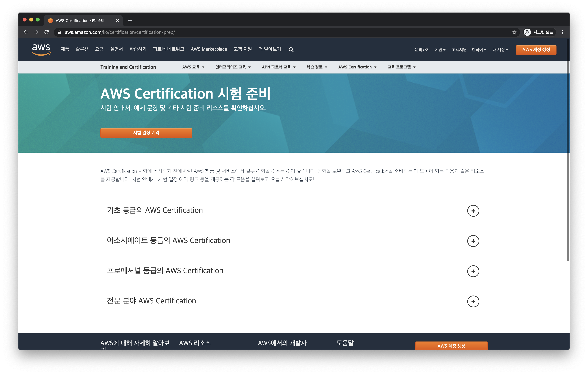This screenshot has width=588, height=374.
Task: Click the AWS logo
Action: click(x=41, y=50)
